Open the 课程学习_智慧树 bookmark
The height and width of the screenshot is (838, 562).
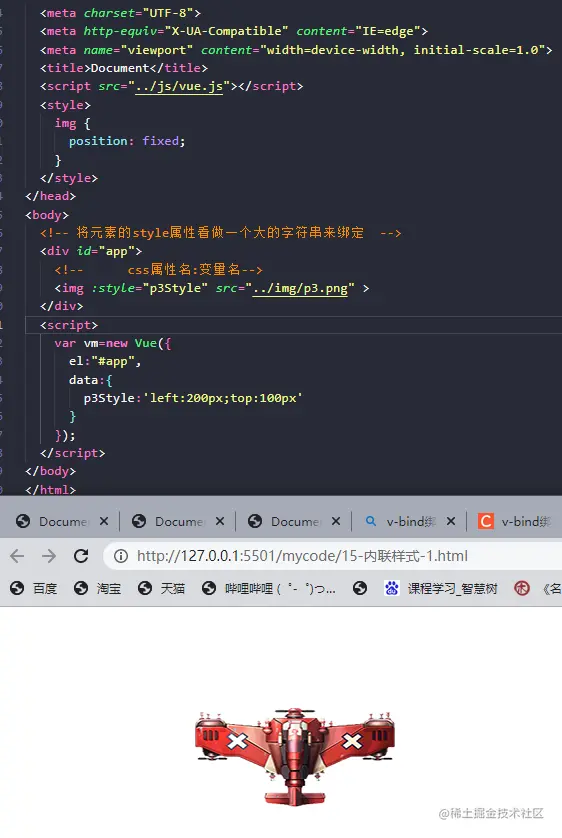pyautogui.click(x=441, y=588)
